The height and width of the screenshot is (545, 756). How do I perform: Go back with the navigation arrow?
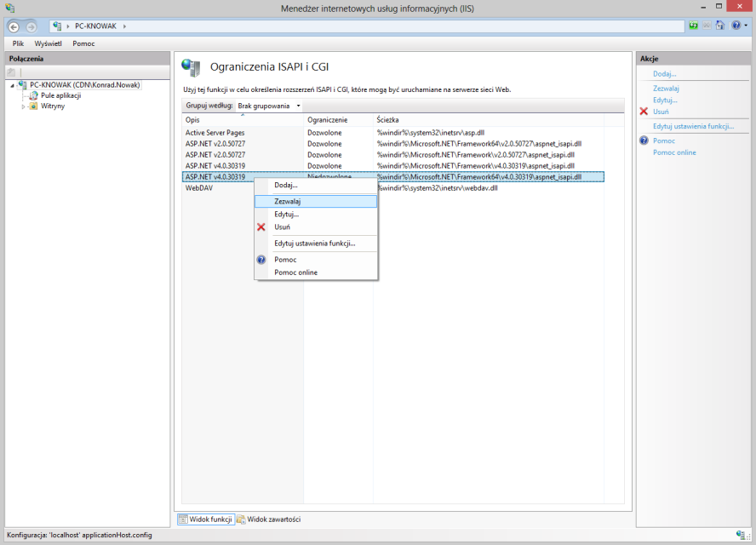coord(14,26)
